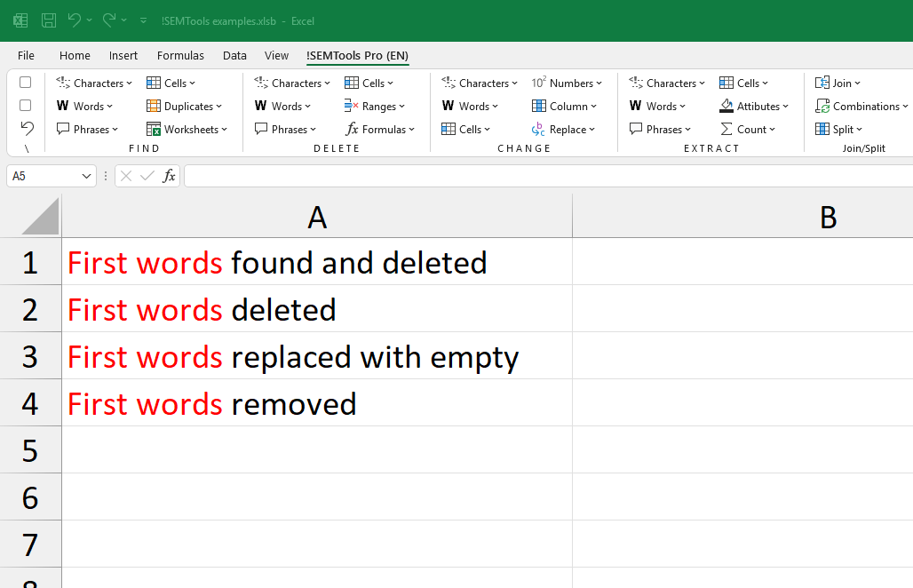Click the Insert Function fx button
Image resolution: width=913 pixels, height=588 pixels.
[169, 176]
